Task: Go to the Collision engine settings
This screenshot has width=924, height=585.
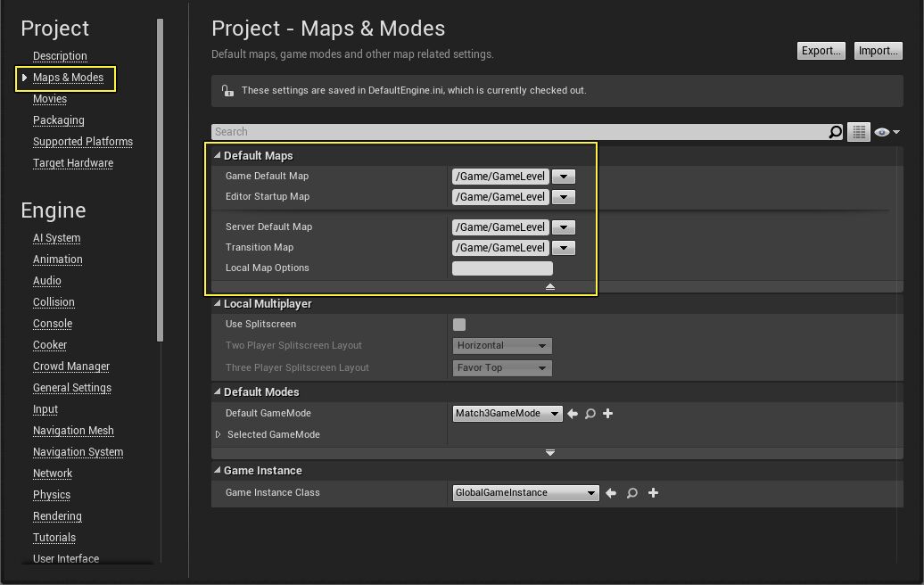Action: tap(54, 302)
